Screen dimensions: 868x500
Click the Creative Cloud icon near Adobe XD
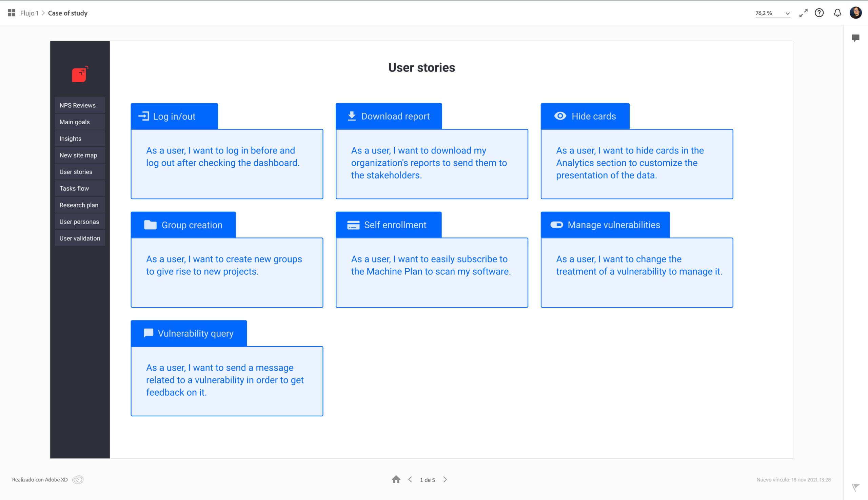[x=78, y=479]
